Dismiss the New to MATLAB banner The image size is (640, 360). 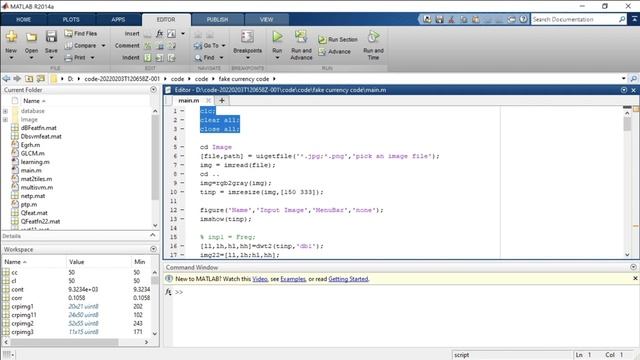point(635,278)
